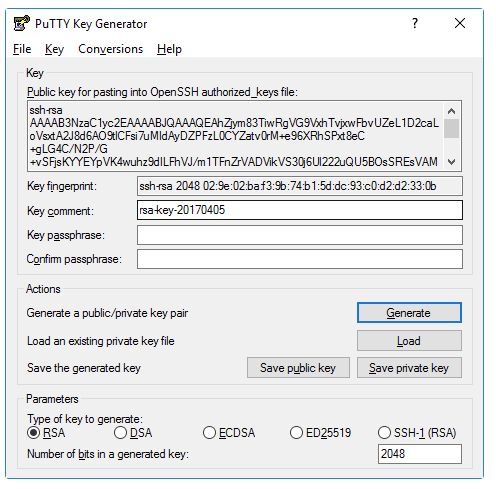Open the Help menu
Viewport: 496px width, 489px height.
169,49
